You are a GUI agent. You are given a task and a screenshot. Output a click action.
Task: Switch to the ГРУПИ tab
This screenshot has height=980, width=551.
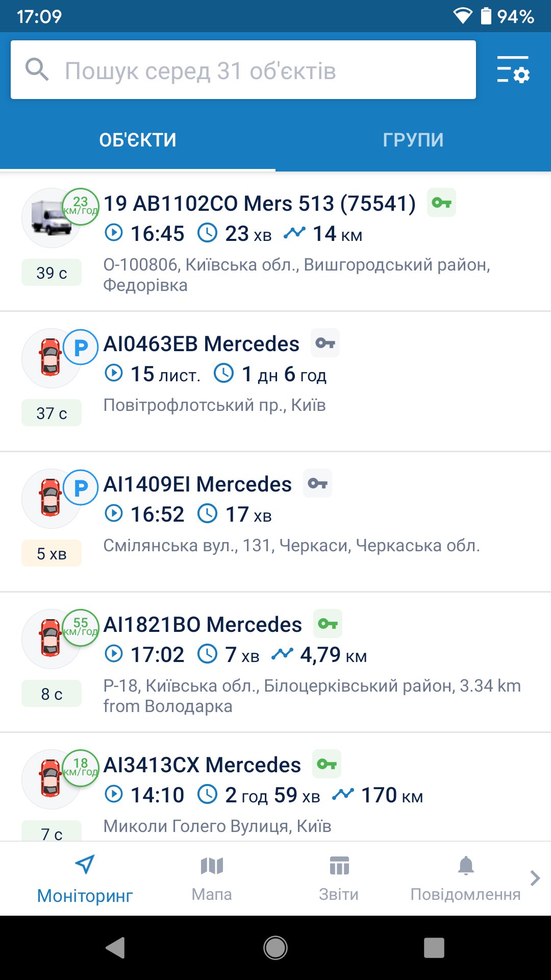(x=413, y=140)
